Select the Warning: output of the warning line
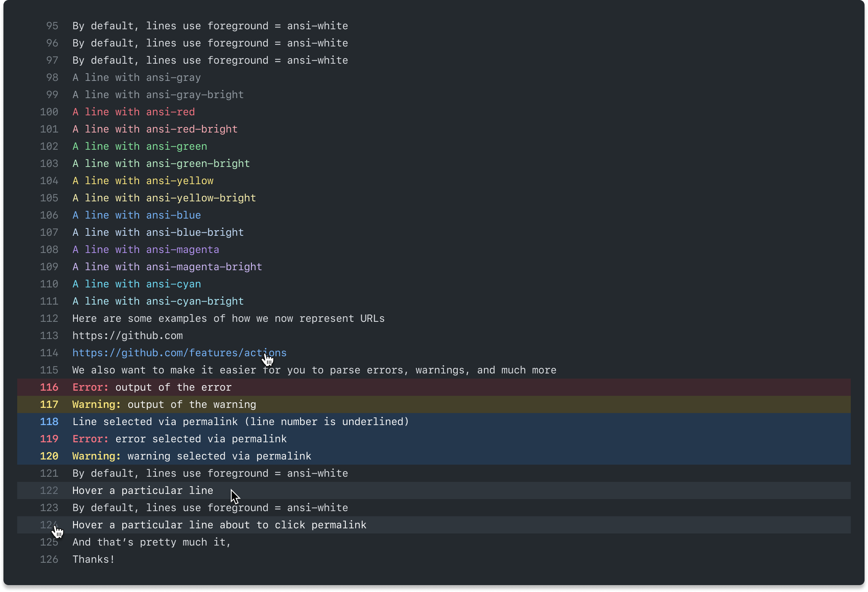 tap(164, 404)
